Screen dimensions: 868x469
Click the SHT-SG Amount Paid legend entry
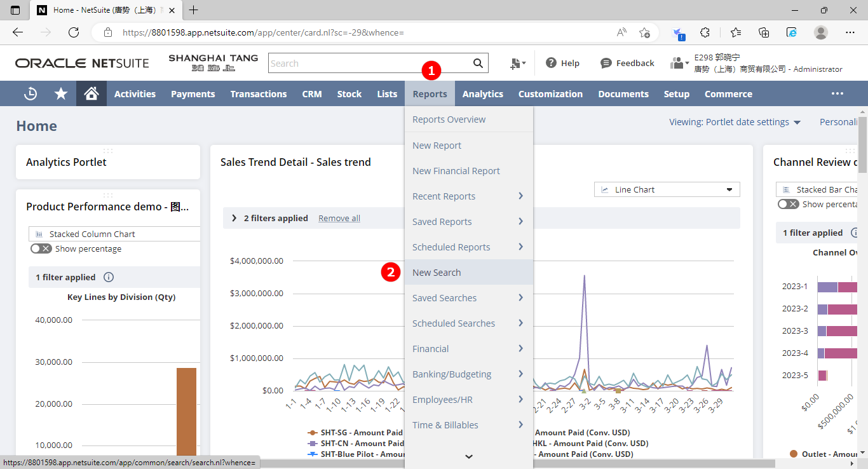pos(356,433)
